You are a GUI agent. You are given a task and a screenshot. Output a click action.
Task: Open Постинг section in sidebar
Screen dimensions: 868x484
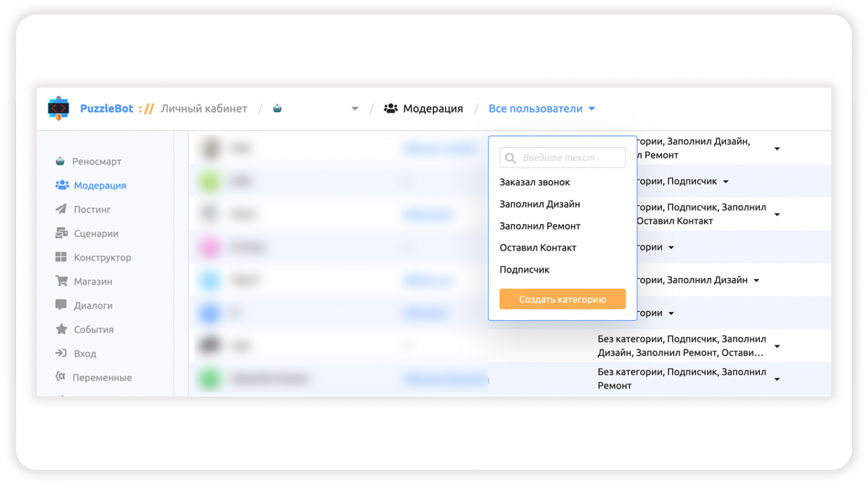[92, 209]
